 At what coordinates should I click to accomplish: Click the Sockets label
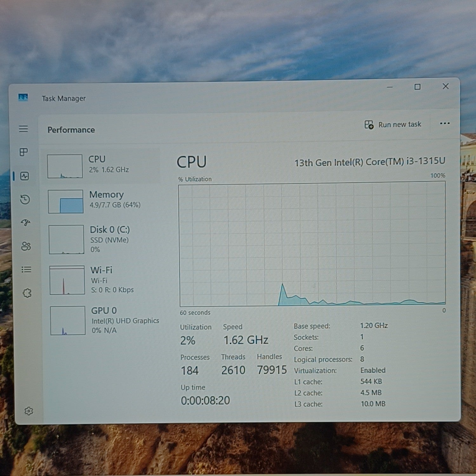[306, 337]
